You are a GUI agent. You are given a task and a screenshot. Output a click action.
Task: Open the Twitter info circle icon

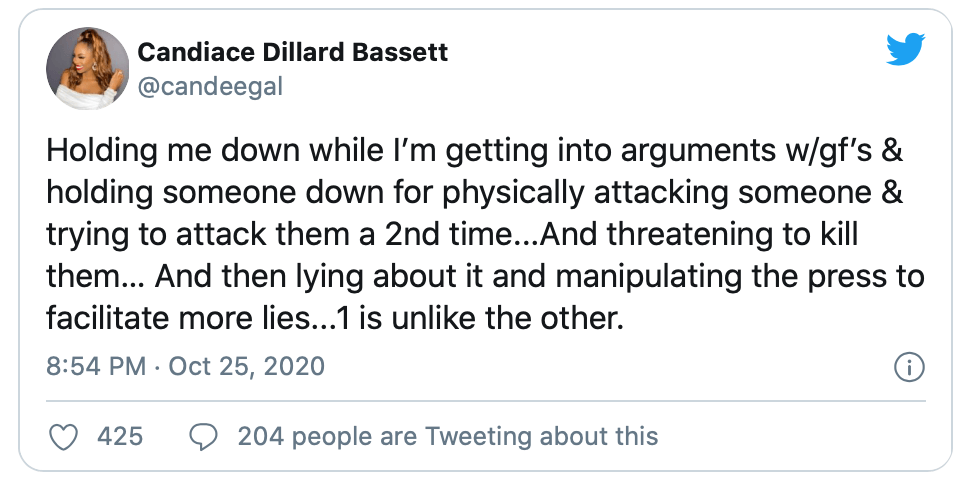tap(909, 367)
